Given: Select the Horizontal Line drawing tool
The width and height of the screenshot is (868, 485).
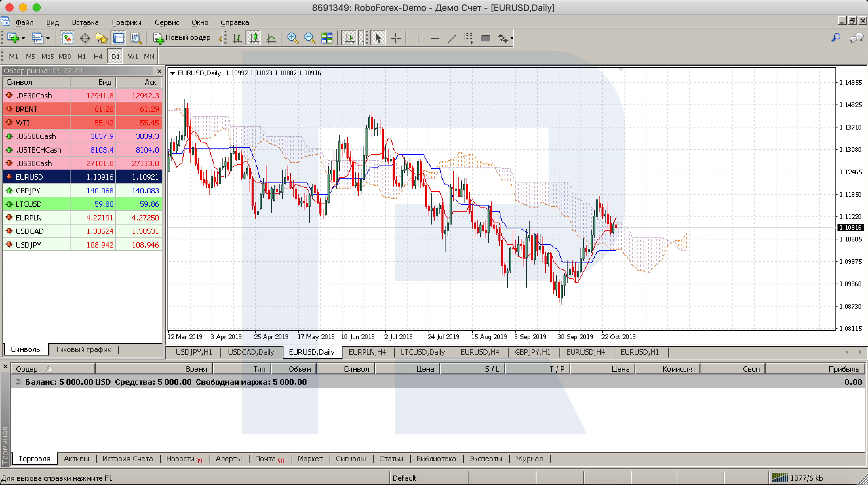Looking at the screenshot, I should (435, 38).
